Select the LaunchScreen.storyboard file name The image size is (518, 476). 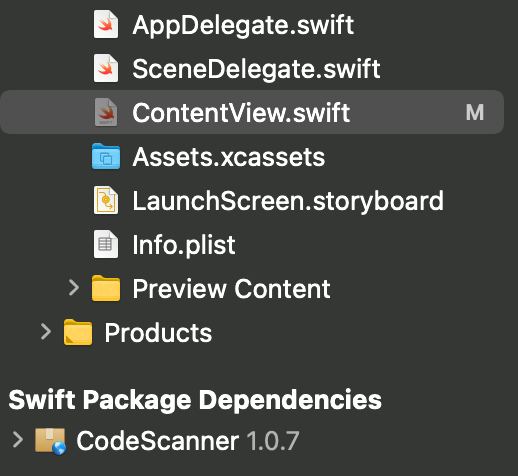288,201
